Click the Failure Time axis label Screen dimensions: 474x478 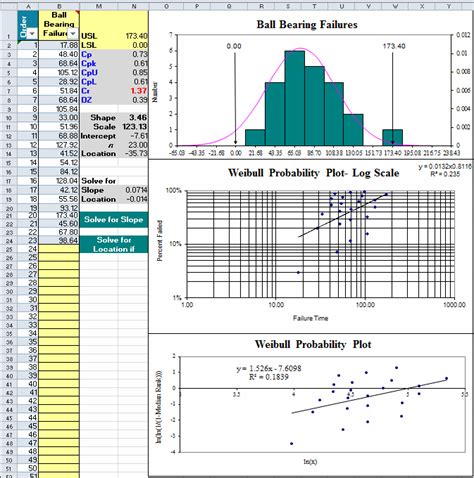click(x=310, y=318)
